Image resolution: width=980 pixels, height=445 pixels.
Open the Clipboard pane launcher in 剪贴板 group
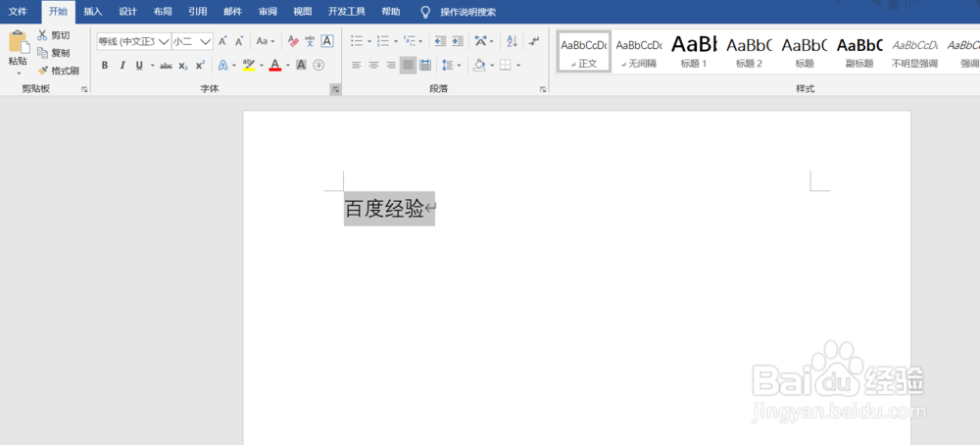(x=83, y=90)
